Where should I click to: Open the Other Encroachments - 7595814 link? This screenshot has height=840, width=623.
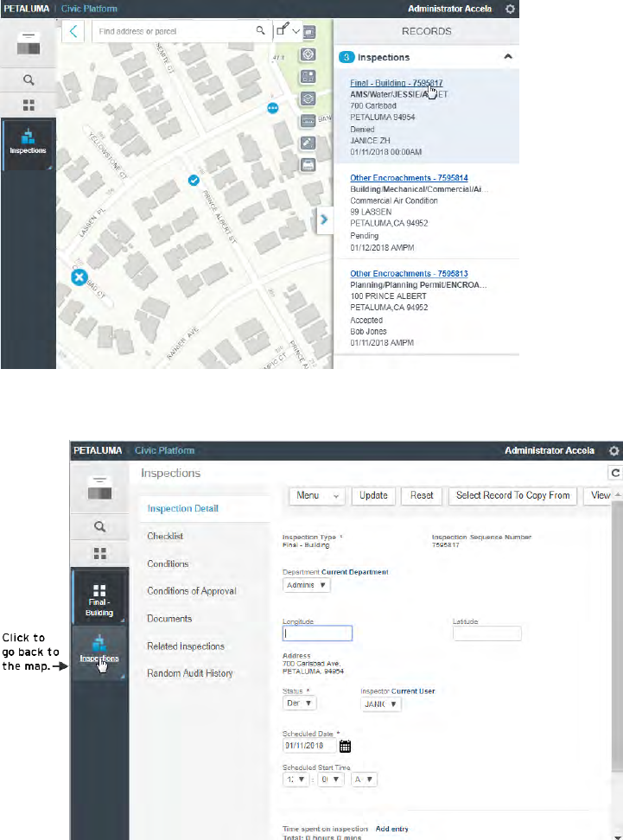point(409,178)
